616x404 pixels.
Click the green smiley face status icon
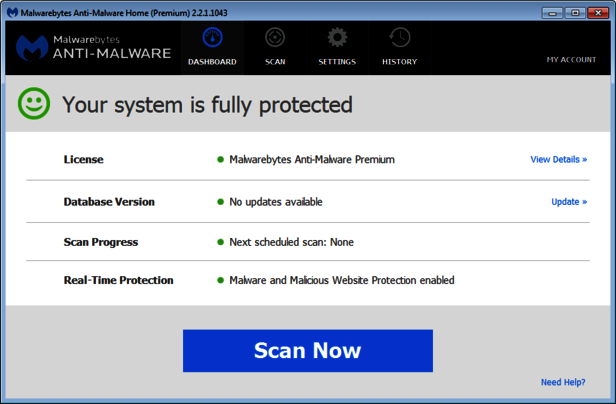click(35, 104)
